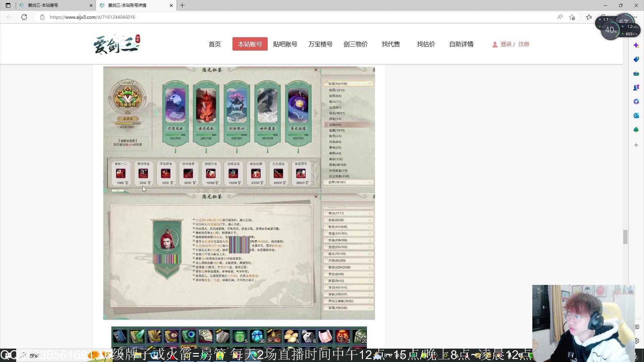Expand the 装备(62/66) category
The image size is (644, 362).
click(x=348, y=220)
